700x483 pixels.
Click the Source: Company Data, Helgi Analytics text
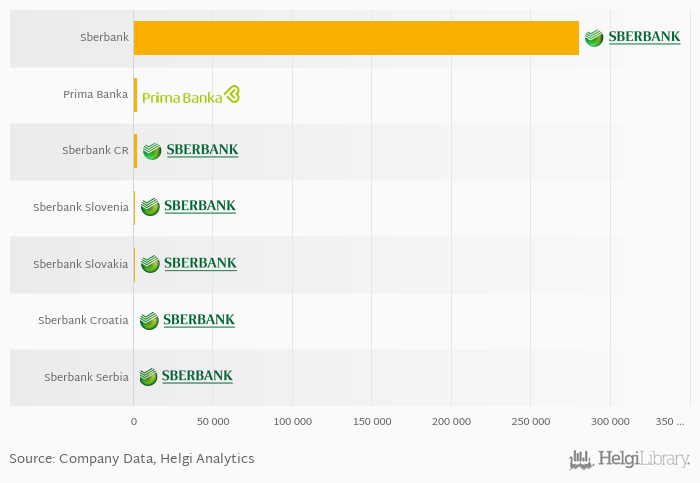tap(132, 459)
